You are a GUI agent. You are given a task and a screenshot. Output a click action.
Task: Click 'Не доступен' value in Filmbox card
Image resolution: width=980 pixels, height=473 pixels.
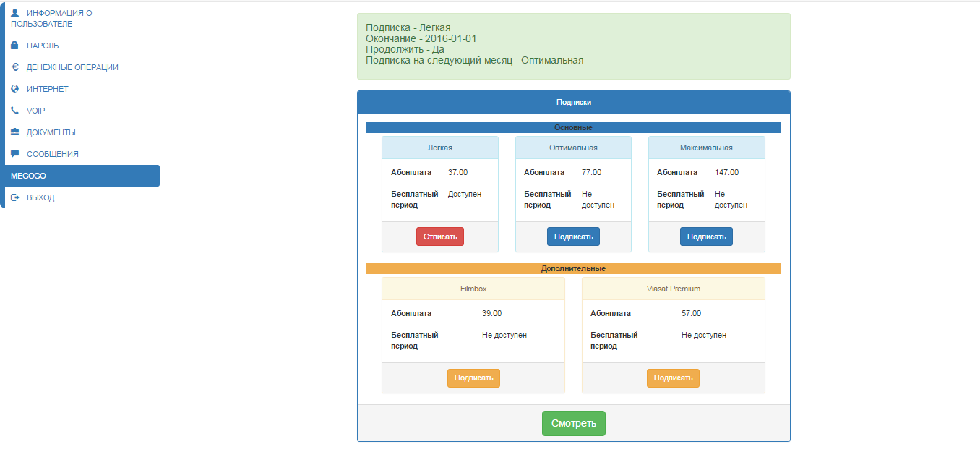tap(504, 335)
